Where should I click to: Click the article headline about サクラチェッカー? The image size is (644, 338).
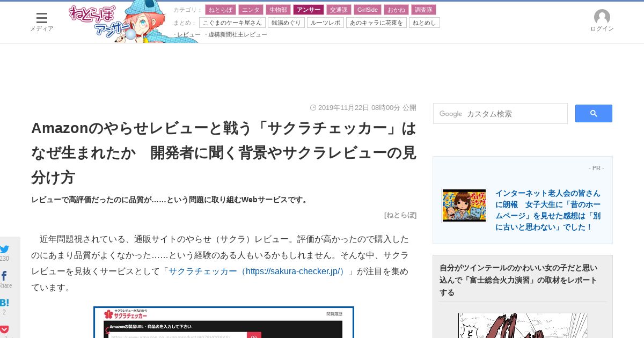tap(224, 153)
